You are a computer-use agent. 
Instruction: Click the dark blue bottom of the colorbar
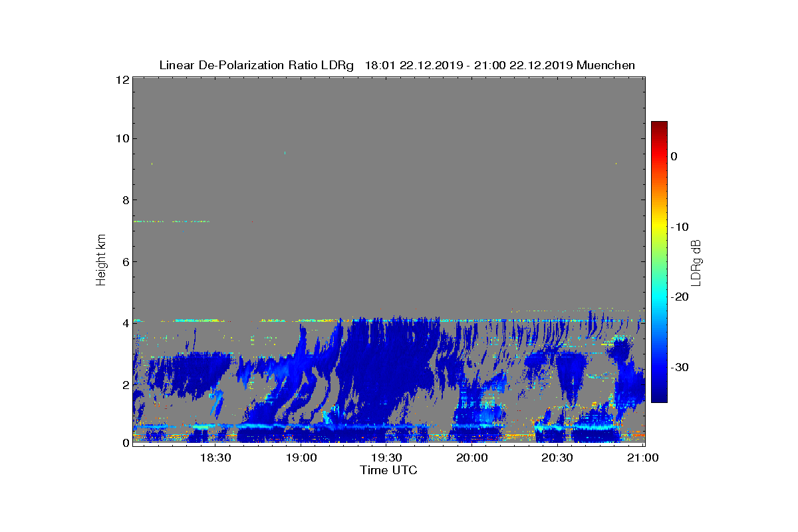click(x=659, y=397)
